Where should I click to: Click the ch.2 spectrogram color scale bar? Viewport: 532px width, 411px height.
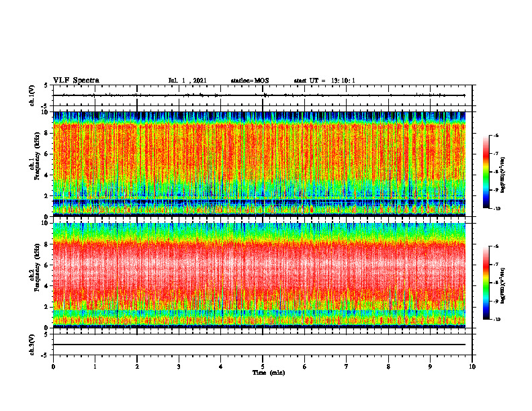(x=486, y=283)
